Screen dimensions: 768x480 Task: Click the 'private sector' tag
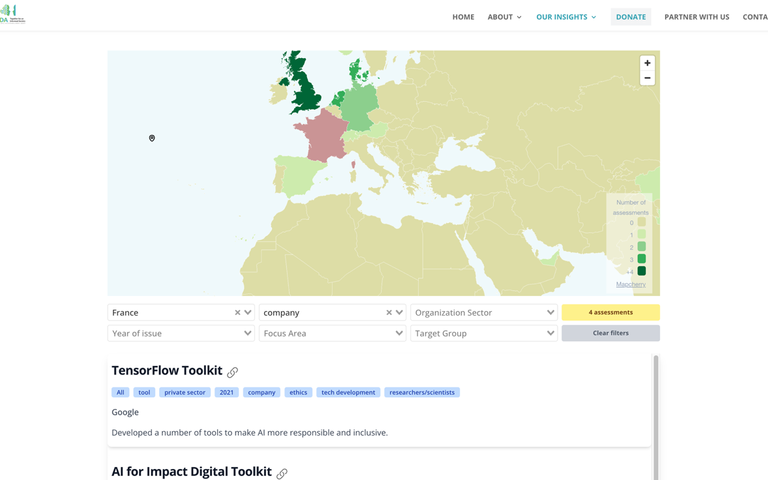[185, 392]
